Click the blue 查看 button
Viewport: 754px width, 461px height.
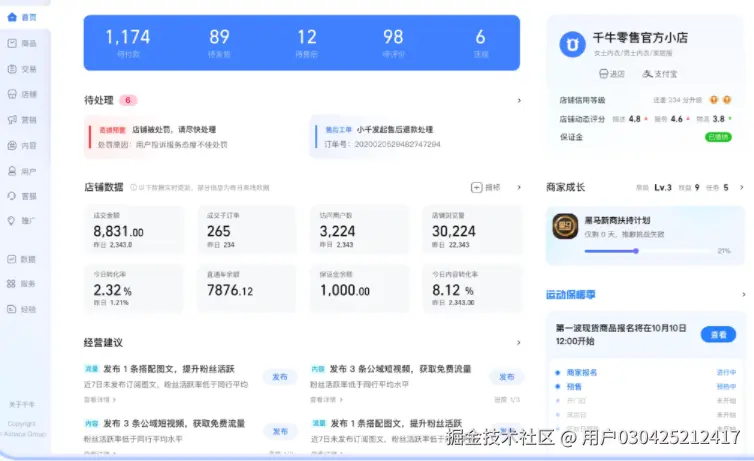718,335
